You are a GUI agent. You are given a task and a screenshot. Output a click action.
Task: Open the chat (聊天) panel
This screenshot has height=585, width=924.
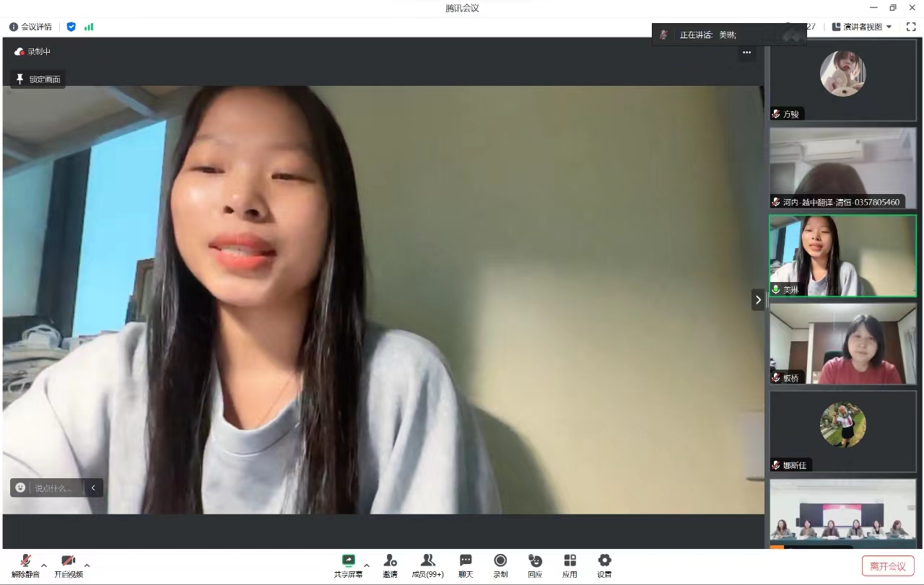466,565
